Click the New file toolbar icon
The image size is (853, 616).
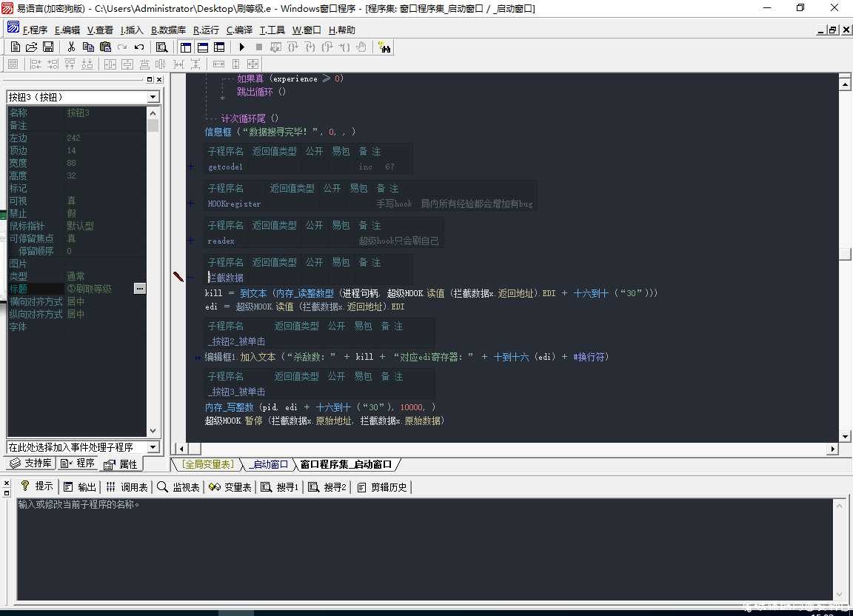[x=16, y=47]
